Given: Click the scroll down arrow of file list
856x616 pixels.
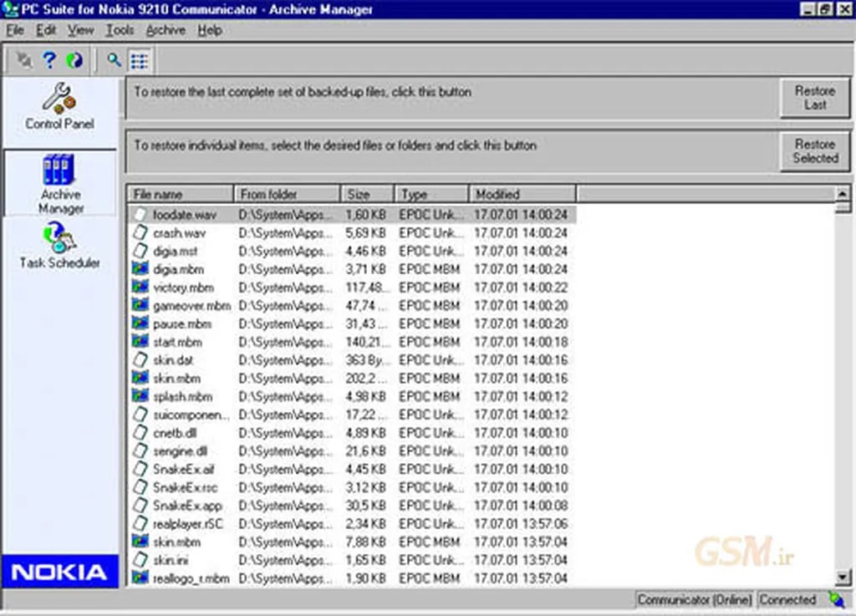Looking at the screenshot, I should (843, 578).
